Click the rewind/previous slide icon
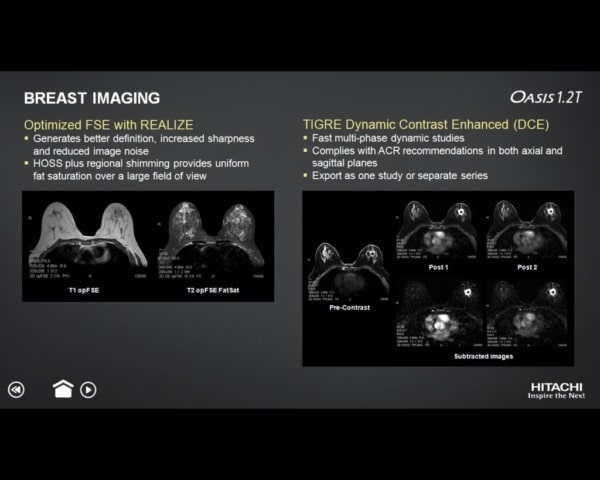The height and width of the screenshot is (480, 600). pyautogui.click(x=16, y=390)
